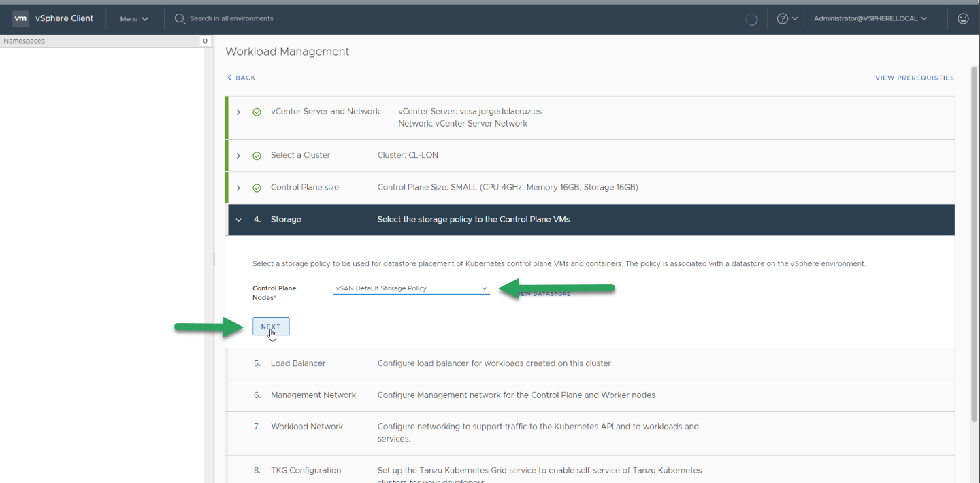Expand the Control Plane size step
The width and height of the screenshot is (980, 483).
click(x=238, y=188)
